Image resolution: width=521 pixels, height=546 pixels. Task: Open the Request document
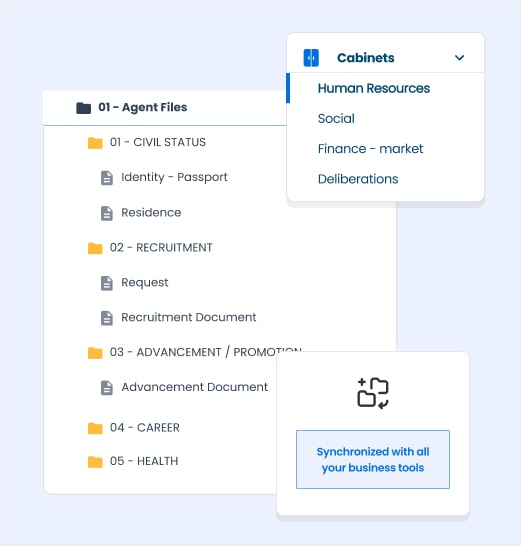145,283
